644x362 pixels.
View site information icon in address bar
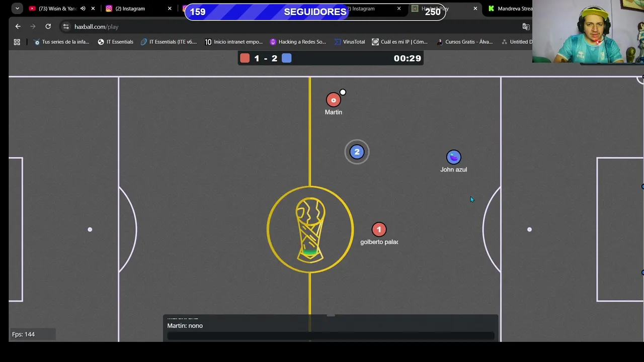click(x=66, y=27)
